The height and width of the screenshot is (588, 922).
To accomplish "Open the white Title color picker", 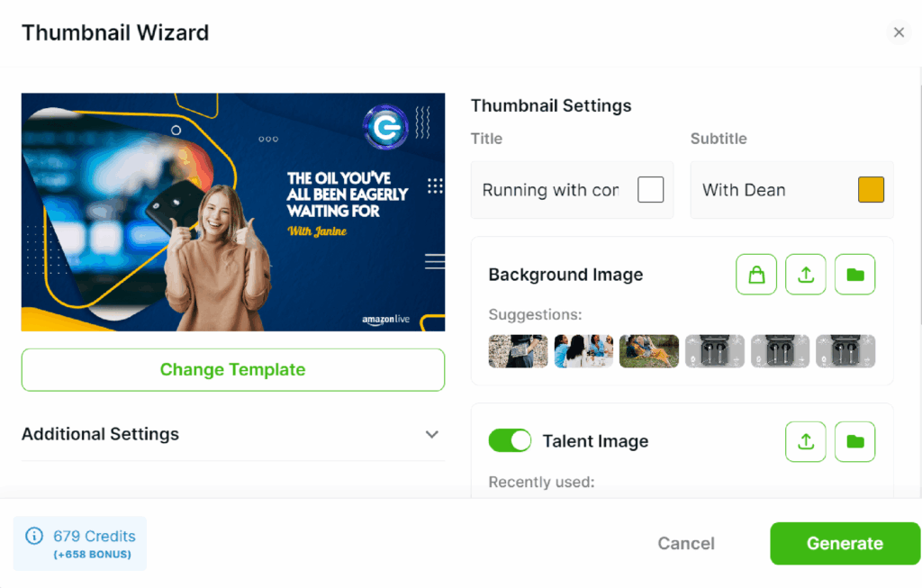I will point(650,189).
